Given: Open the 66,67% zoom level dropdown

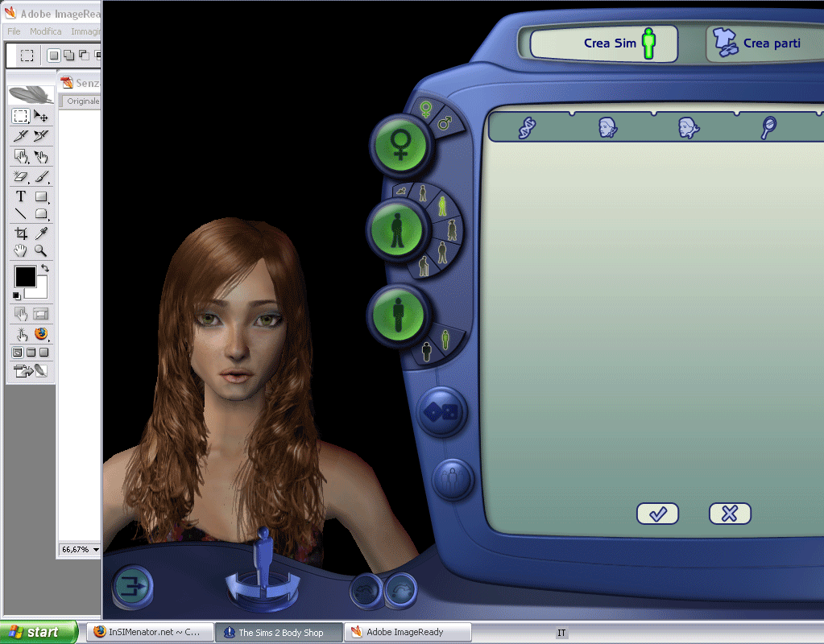Looking at the screenshot, I should [96, 550].
